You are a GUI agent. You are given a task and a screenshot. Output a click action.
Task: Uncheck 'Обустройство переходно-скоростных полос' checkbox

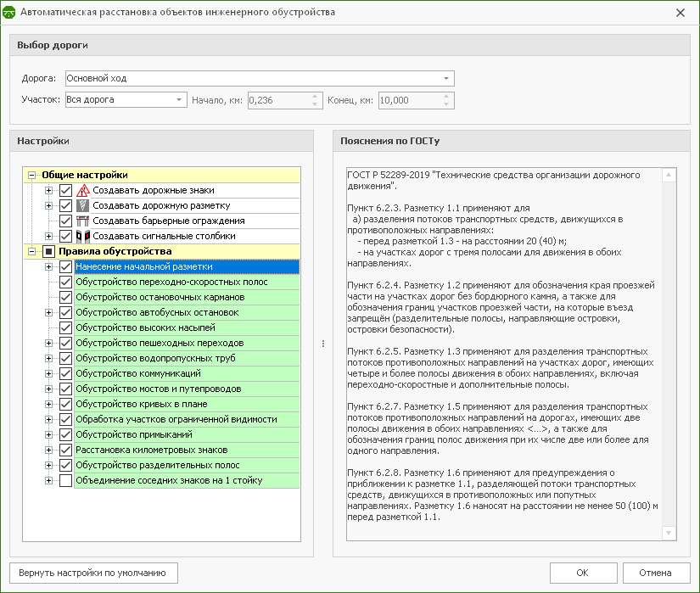click(65, 282)
